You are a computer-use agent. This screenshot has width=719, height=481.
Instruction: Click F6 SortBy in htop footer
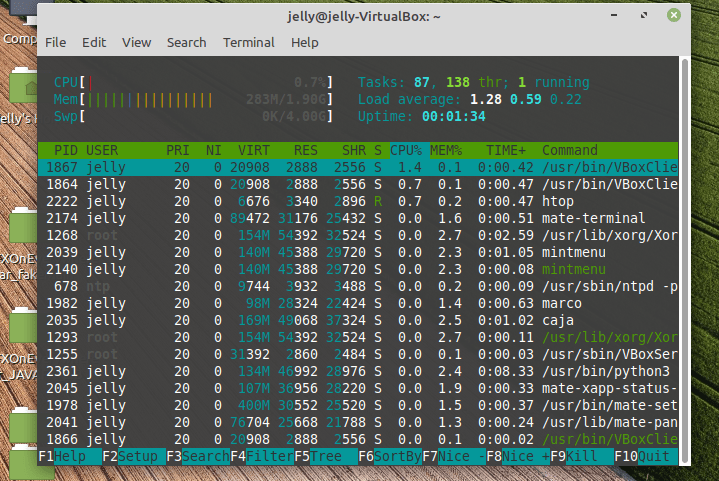390,456
